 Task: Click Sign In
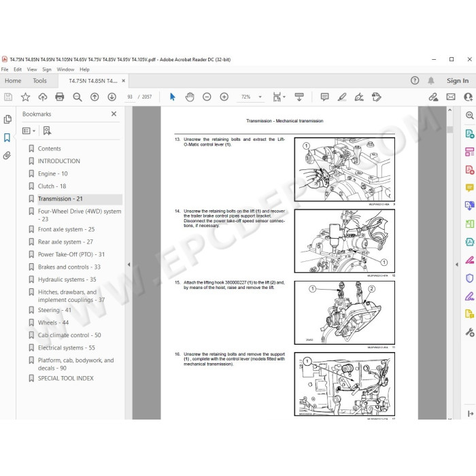(x=458, y=81)
